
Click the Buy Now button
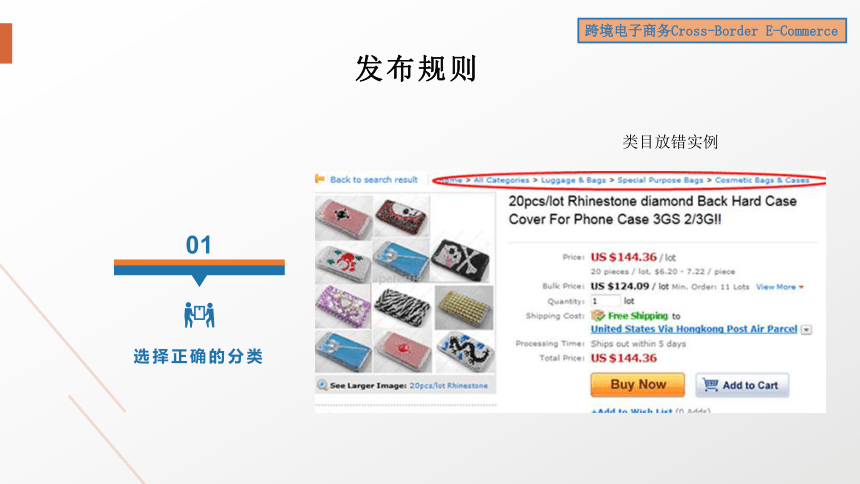(x=638, y=385)
